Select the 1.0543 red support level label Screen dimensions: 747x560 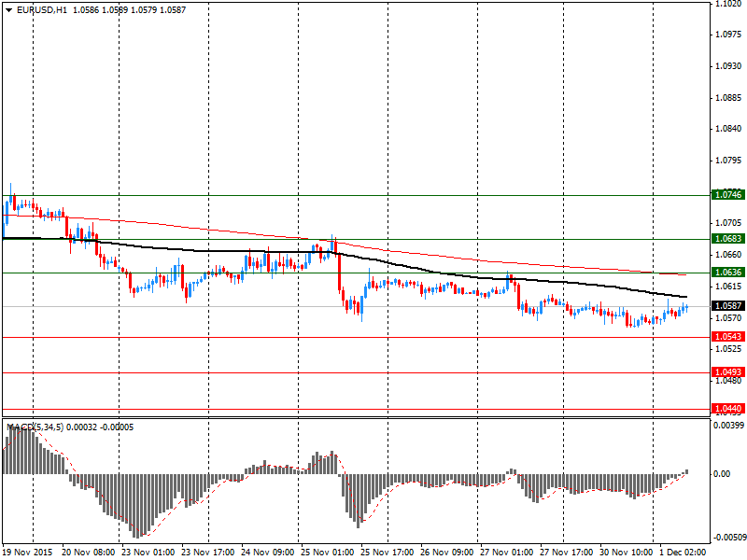[728, 337]
